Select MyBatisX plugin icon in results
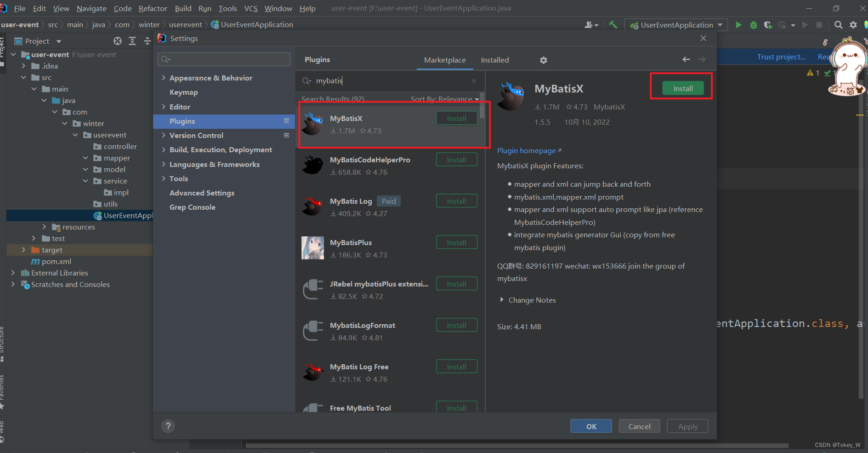The image size is (868, 453). [313, 124]
